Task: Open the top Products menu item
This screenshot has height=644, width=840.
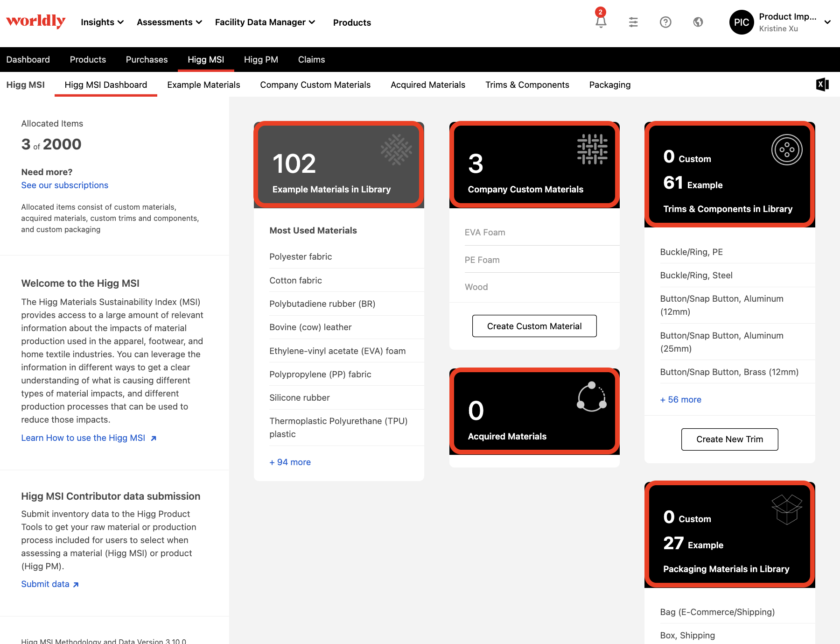Action: 352,22
